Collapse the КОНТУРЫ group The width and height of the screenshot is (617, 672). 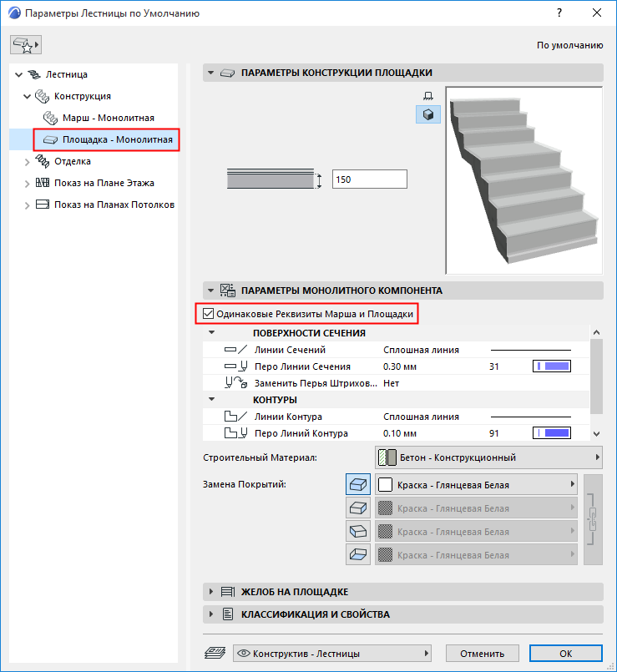(211, 399)
